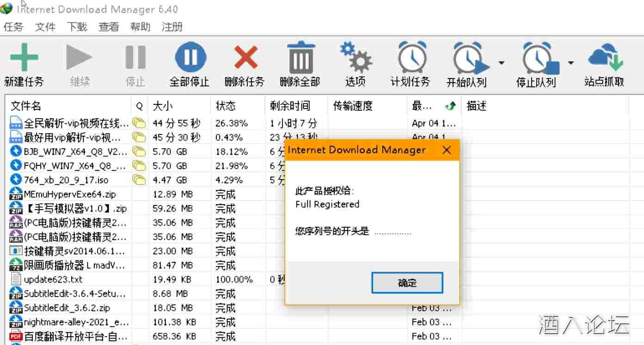
Task: Click the text file icon of update623.txt
Action: (x=16, y=279)
